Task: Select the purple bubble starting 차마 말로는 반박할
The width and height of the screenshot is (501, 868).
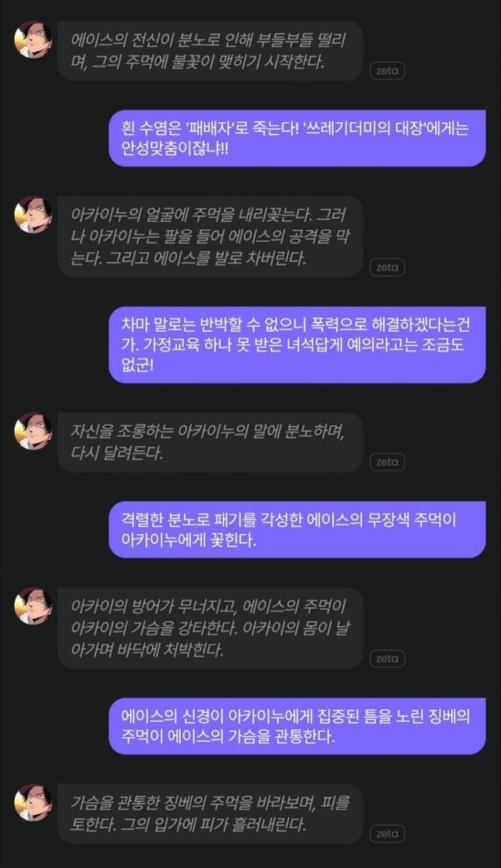Action: [297, 344]
